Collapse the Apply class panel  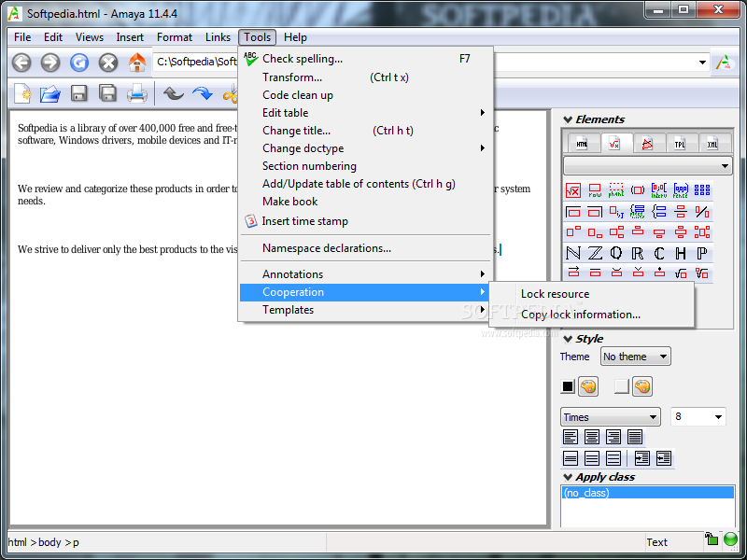568,477
